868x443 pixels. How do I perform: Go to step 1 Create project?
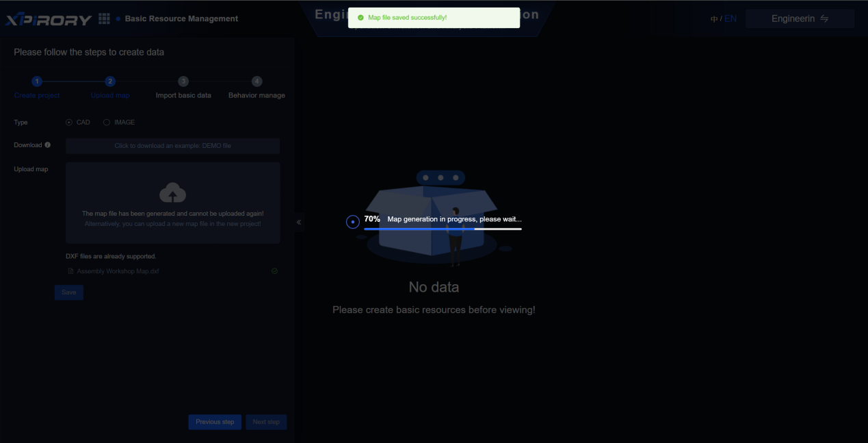click(37, 81)
